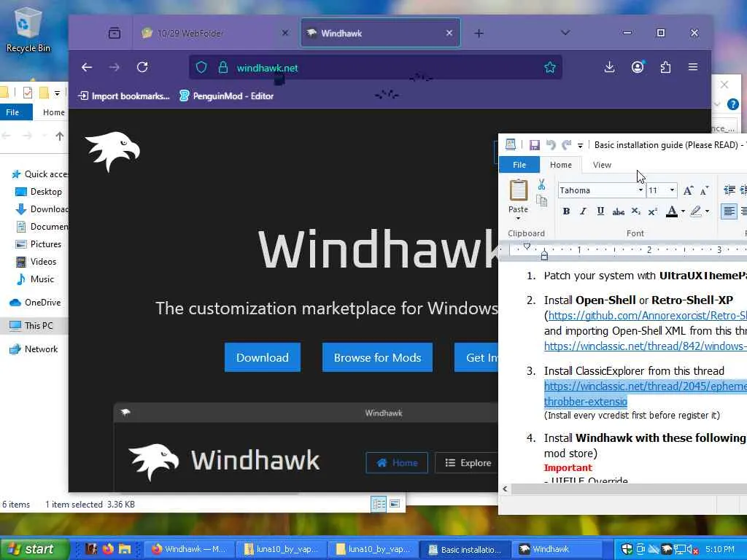
Task: Click the Undo arrow in WordPad
Action: click(551, 145)
